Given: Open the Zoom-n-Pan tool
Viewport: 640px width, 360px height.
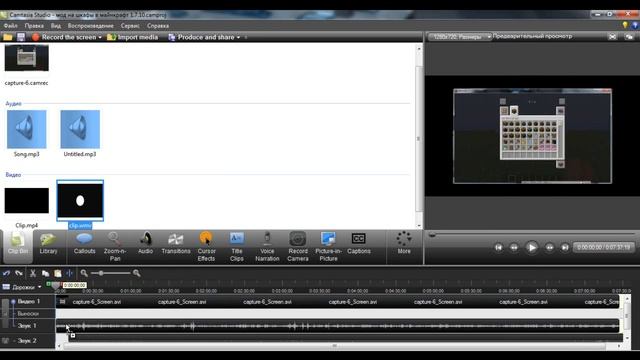Looking at the screenshot, I should click(x=115, y=247).
